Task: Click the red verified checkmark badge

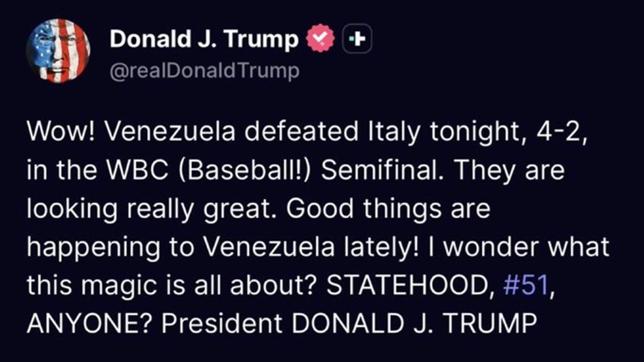Action: pyautogui.click(x=321, y=39)
